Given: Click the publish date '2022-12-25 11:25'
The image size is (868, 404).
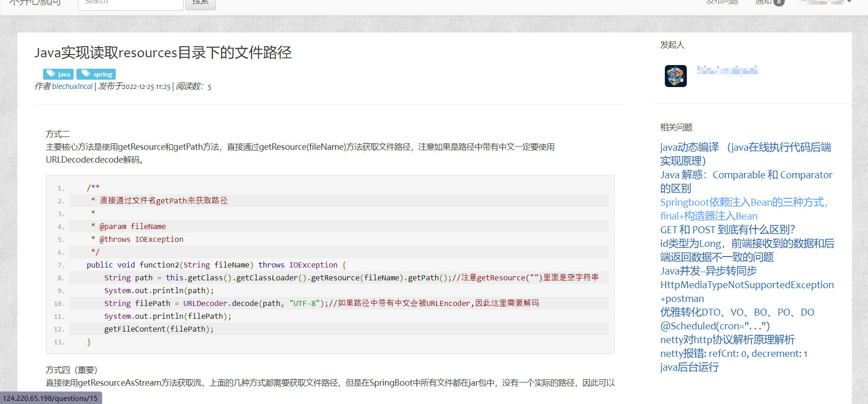Looking at the screenshot, I should [x=146, y=87].
